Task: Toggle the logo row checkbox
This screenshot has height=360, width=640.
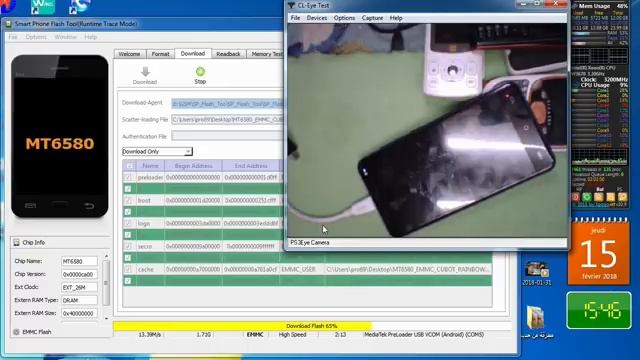Action: coord(129,223)
